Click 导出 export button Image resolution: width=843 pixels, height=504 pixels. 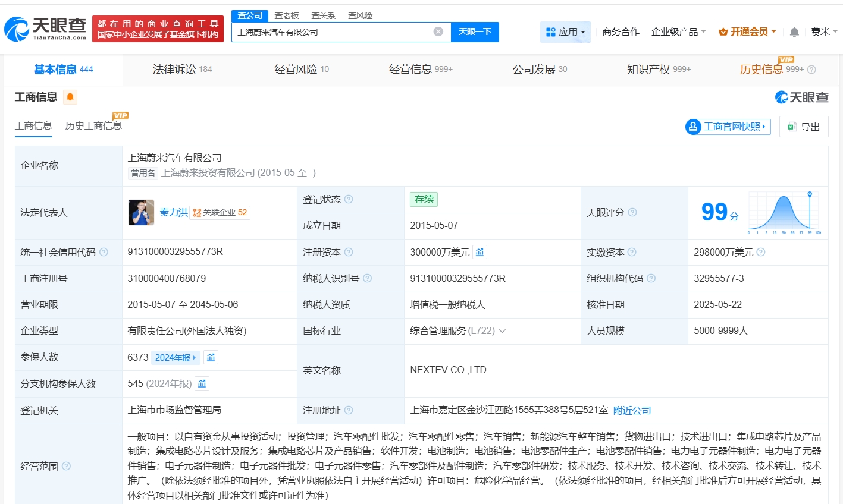click(x=804, y=127)
